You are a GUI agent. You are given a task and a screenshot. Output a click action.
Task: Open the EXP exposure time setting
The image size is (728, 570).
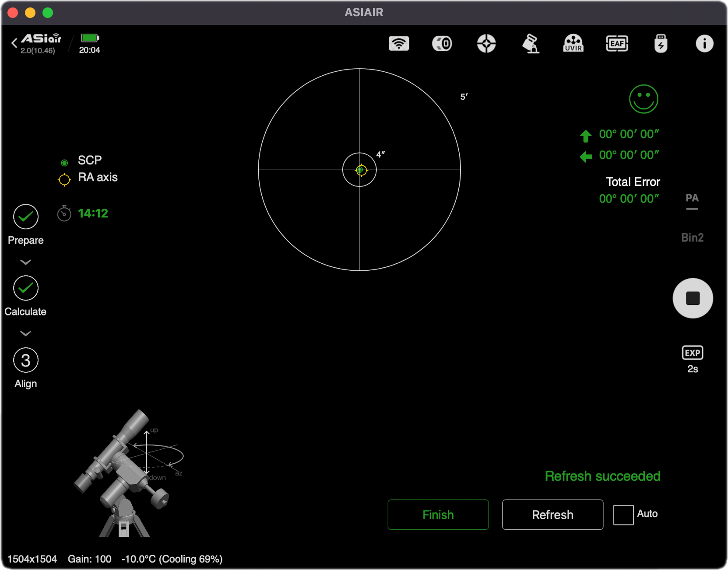coord(693,360)
